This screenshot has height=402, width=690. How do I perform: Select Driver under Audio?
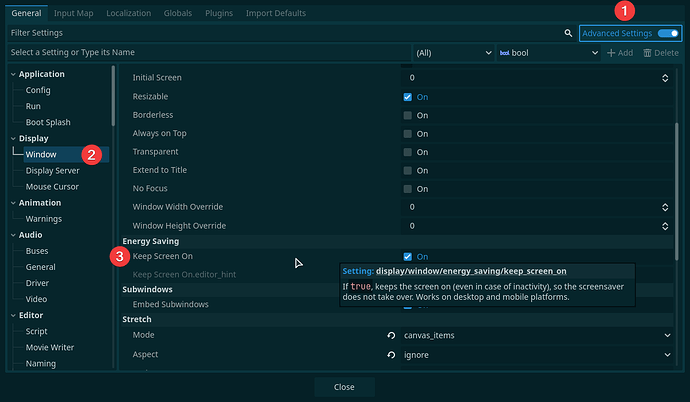(37, 283)
